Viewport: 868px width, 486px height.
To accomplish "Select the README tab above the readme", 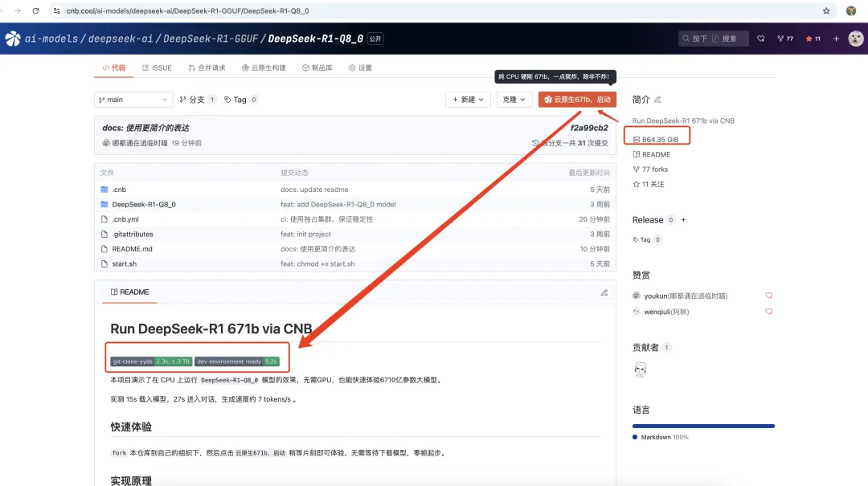I will (x=130, y=292).
